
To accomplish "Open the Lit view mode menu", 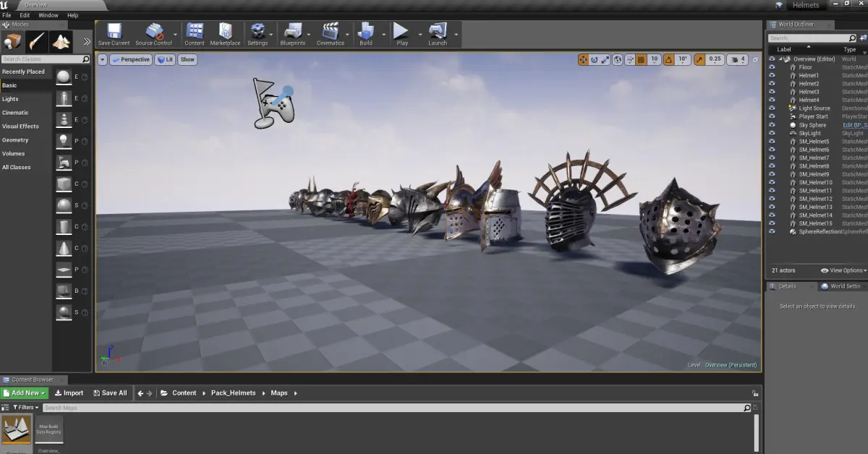I will coord(165,59).
